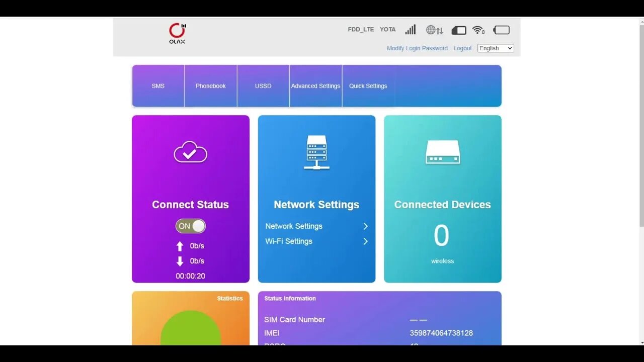
Task: Click the Status Information heading
Action: tap(290, 298)
